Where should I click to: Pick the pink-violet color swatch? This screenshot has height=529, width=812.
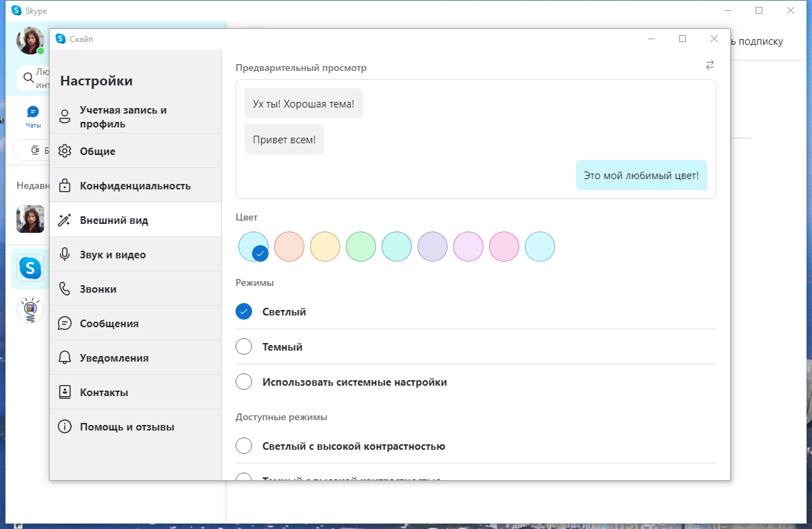pyautogui.click(x=468, y=246)
